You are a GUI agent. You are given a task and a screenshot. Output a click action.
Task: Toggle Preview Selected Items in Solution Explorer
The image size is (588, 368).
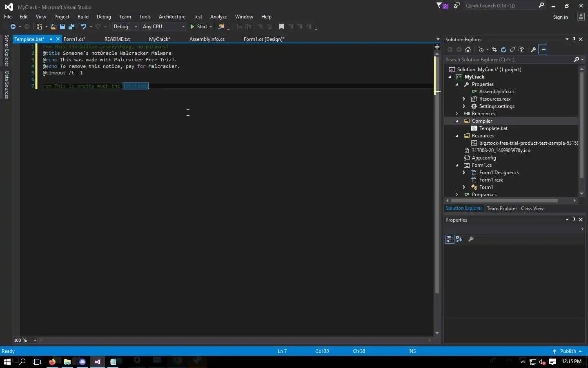click(x=543, y=49)
